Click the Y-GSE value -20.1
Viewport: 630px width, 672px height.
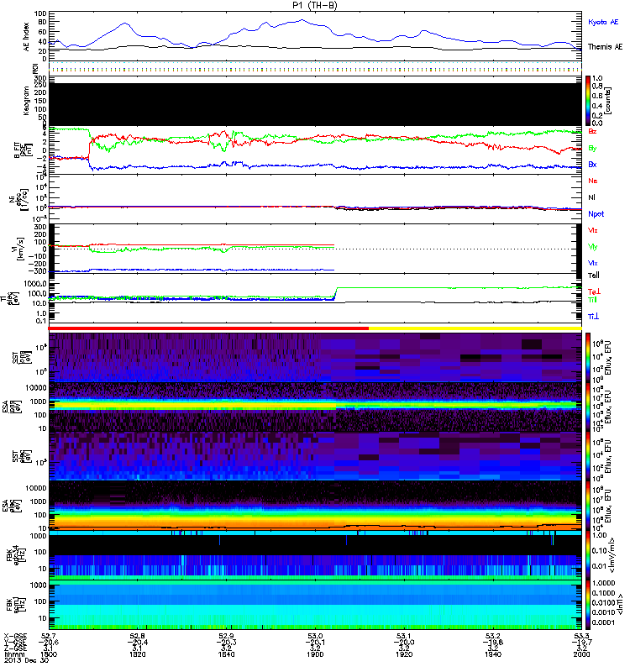[x=315, y=642]
